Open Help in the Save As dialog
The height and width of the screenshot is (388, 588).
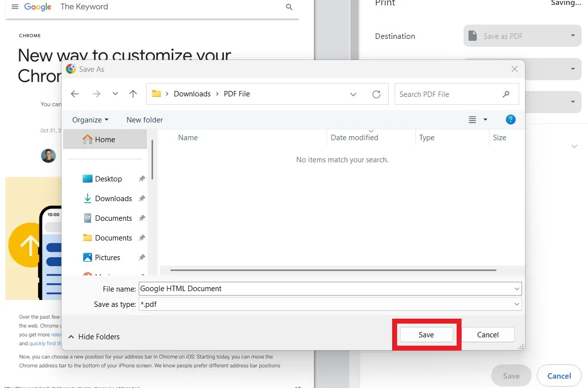pos(510,119)
